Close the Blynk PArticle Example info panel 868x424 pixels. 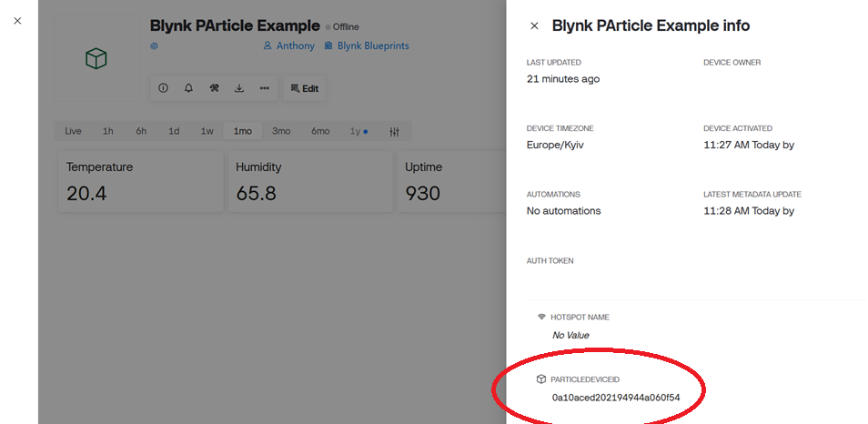[x=534, y=26]
